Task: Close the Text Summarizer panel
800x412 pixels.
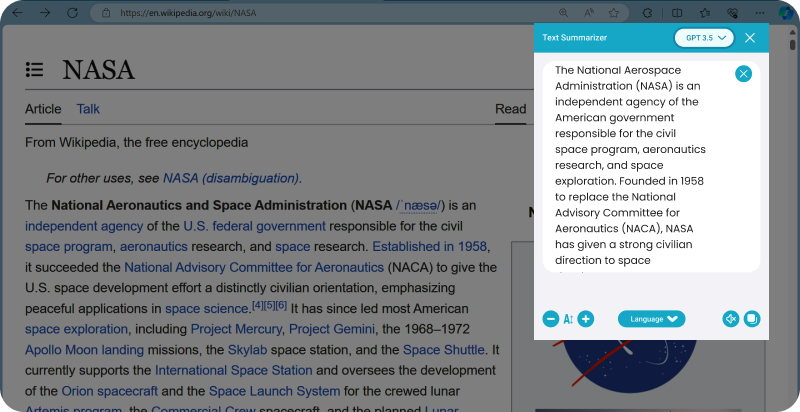Action: (x=750, y=38)
